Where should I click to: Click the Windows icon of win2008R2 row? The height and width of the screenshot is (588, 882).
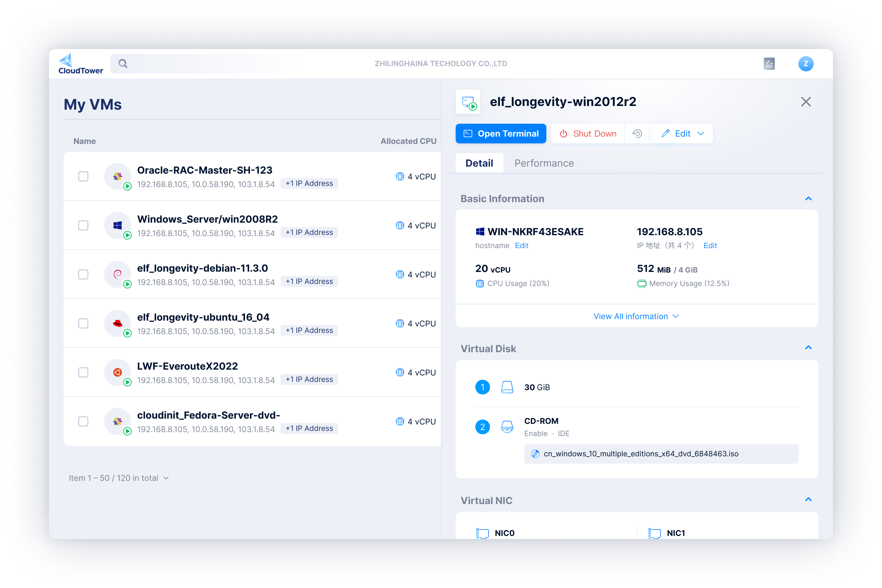(x=118, y=225)
